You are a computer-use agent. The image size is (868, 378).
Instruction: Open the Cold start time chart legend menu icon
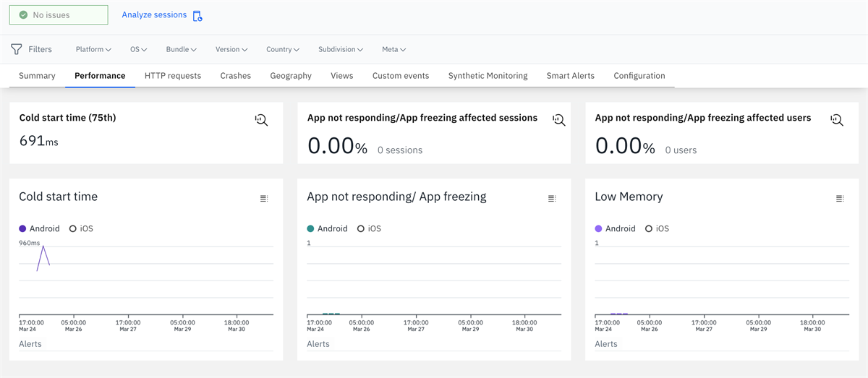pos(263,198)
